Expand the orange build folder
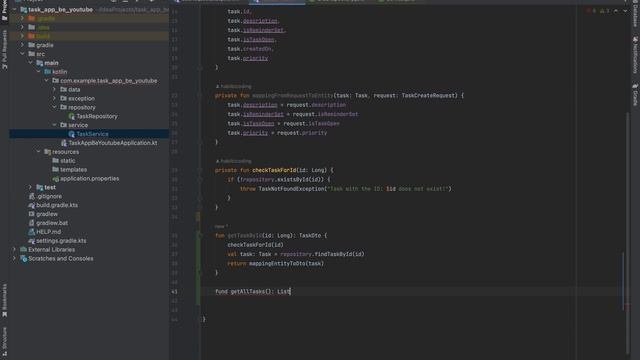 (x=22, y=36)
